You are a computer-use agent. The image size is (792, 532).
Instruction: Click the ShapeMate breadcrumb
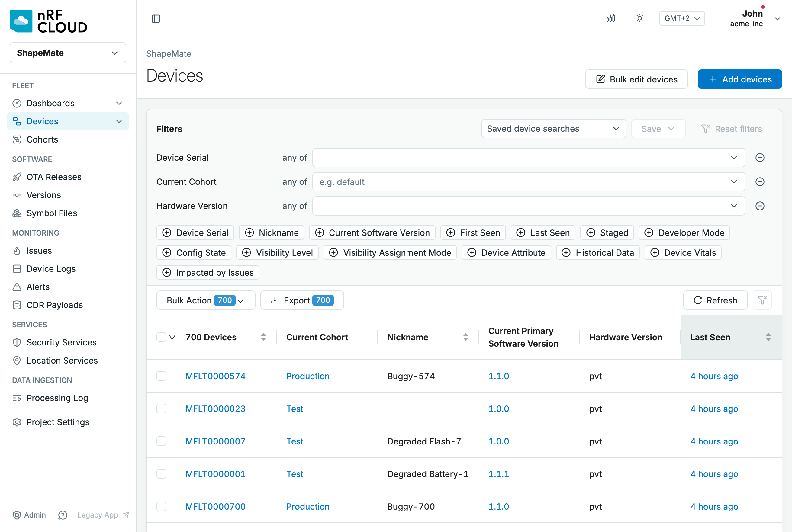(169, 54)
